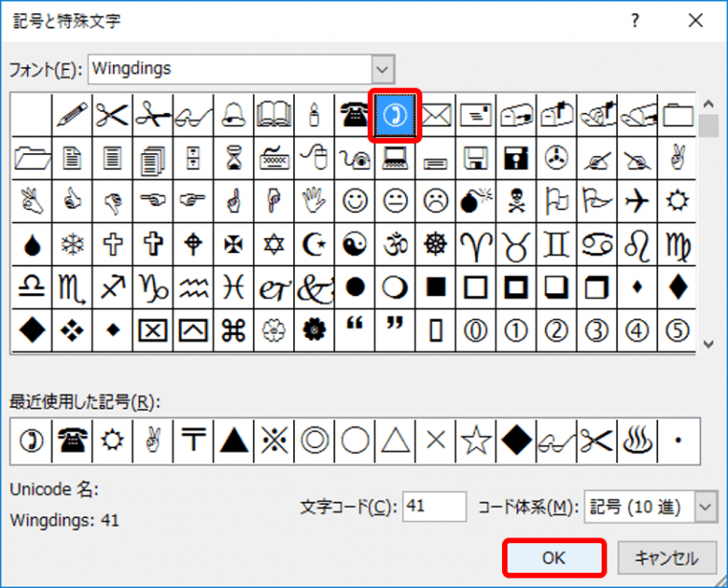Pick recent star outline symbol
The width and height of the screenshot is (728, 588).
[476, 441]
